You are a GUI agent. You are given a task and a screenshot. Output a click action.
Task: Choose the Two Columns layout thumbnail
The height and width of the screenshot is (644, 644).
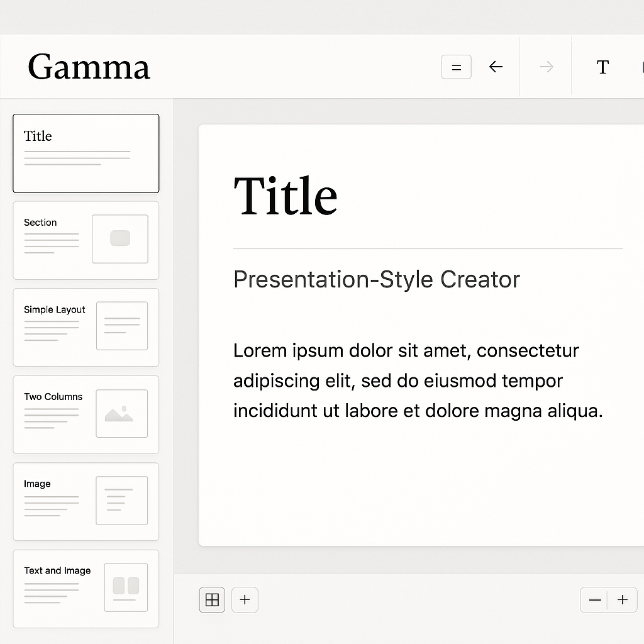(86, 414)
